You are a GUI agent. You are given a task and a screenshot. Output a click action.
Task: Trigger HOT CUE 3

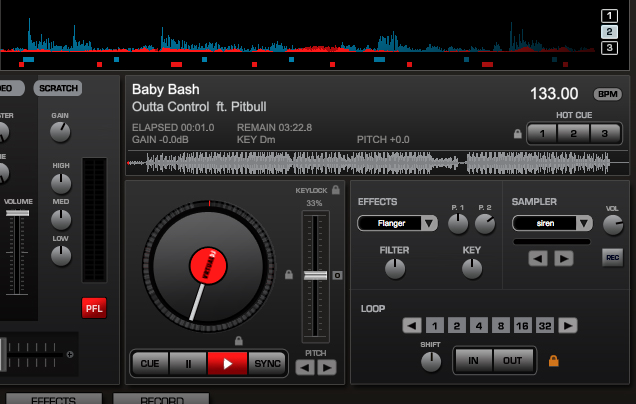tap(605, 133)
